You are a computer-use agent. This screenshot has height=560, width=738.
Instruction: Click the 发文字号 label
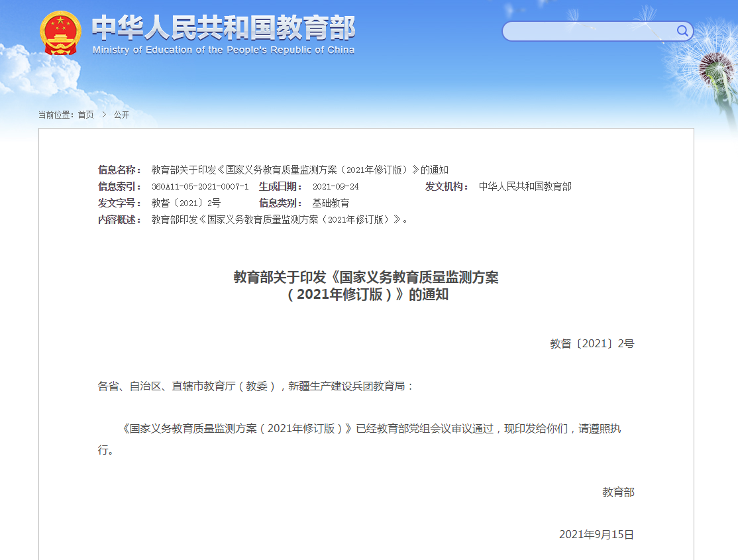point(119,203)
